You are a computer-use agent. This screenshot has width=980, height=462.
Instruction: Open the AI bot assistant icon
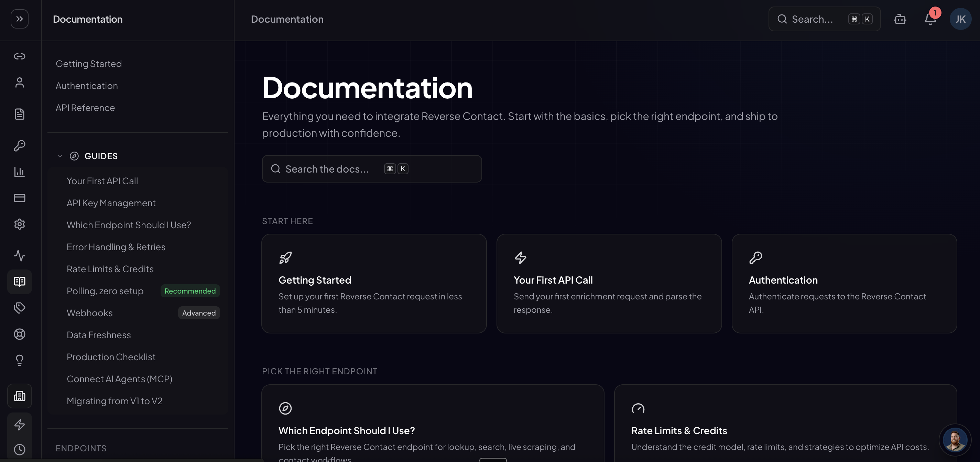coord(900,19)
